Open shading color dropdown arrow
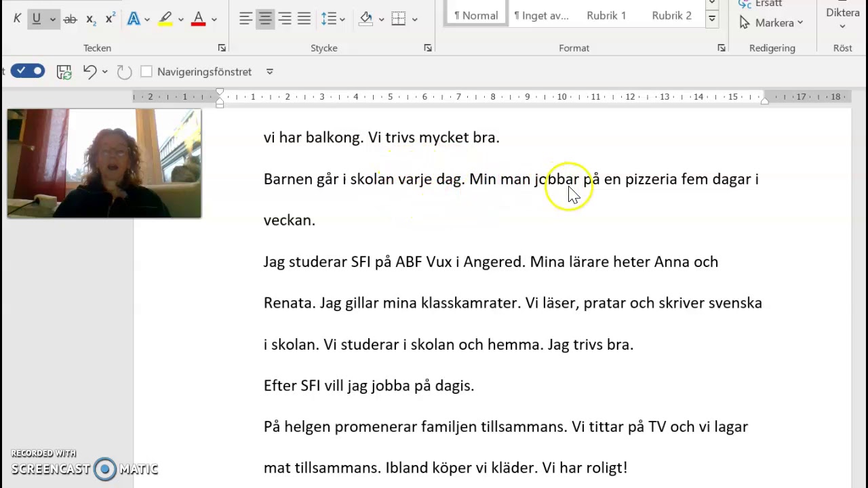This screenshot has height=488, width=868. 381,19
